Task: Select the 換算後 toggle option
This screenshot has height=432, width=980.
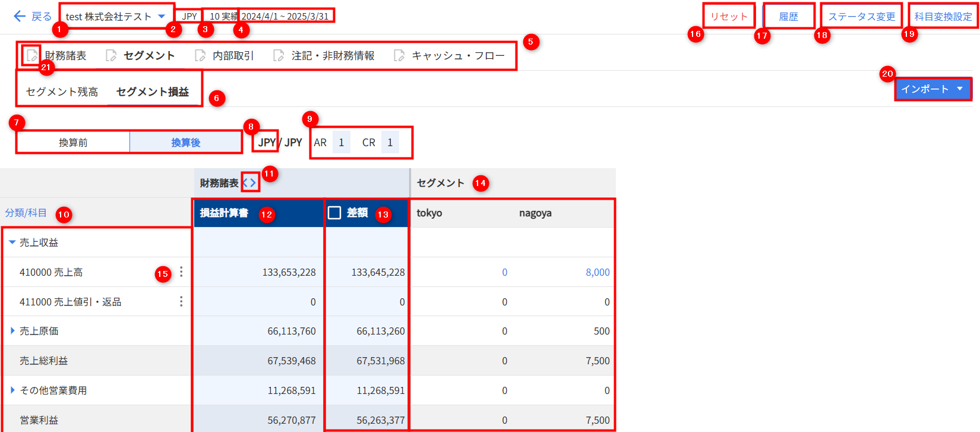Action: pyautogui.click(x=185, y=143)
